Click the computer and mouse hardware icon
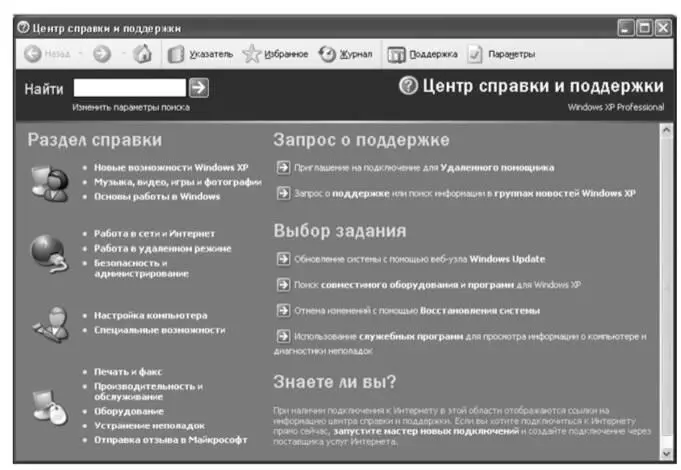The width and height of the screenshot is (681, 470). click(50, 407)
